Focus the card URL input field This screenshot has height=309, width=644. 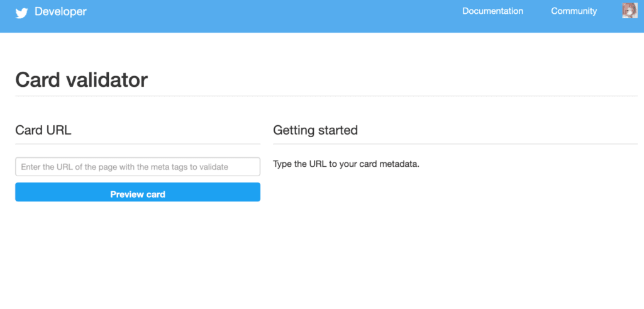pyautogui.click(x=137, y=167)
